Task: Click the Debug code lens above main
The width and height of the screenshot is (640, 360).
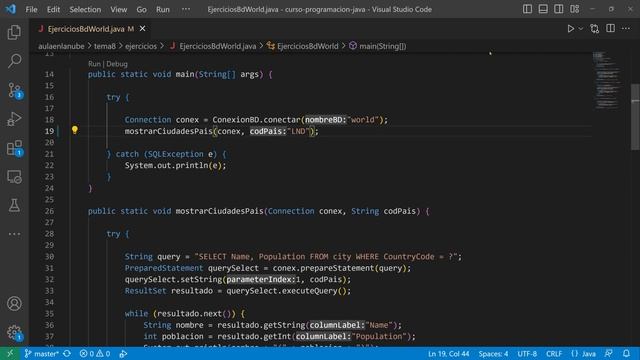Action: pos(117,64)
